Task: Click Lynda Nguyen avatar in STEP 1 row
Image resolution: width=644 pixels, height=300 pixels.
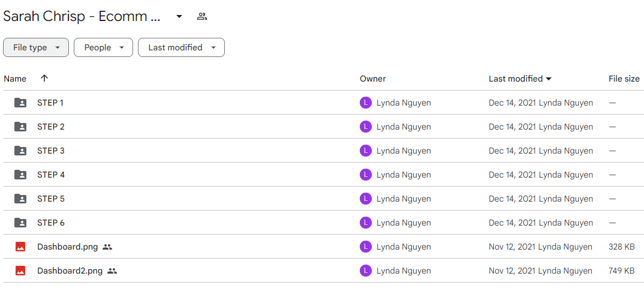Action: 366,103
